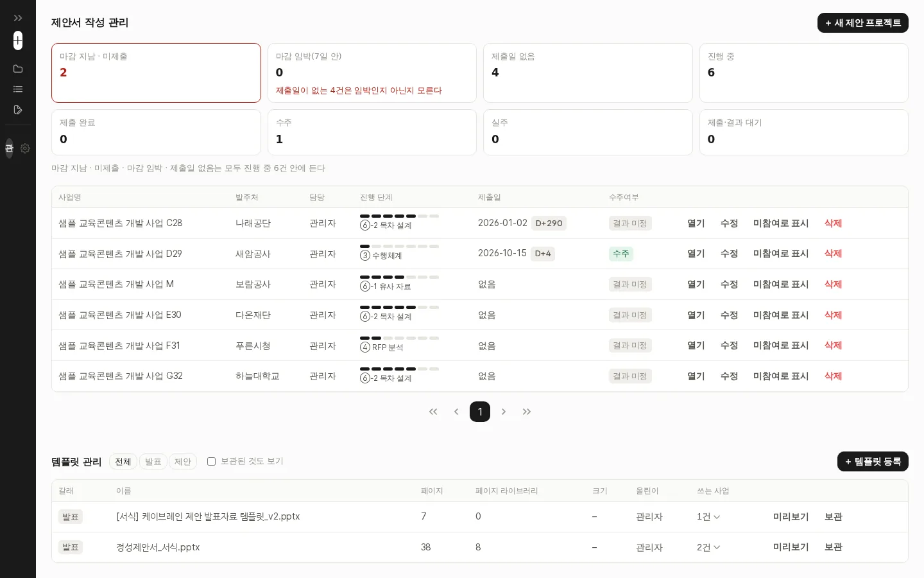The height and width of the screenshot is (578, 924).
Task: Click the 관 user avatar
Action: 9,148
